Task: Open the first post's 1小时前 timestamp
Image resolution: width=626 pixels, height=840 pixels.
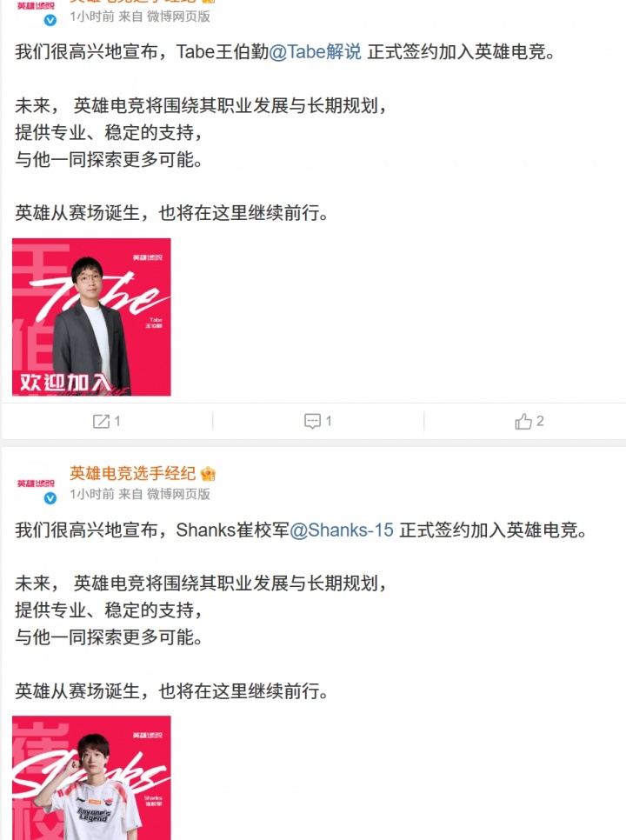Action: coord(91,17)
